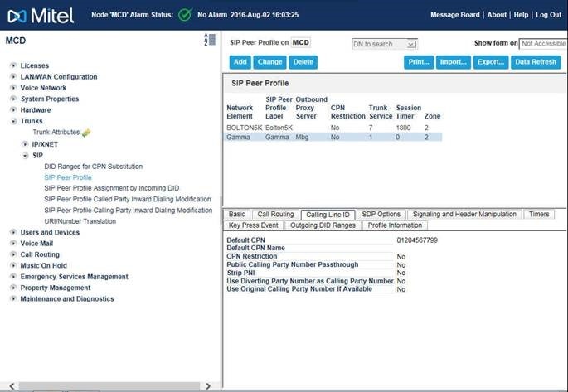Image resolution: width=568 pixels, height=392 pixels.
Task: Open the About link
Action: click(x=497, y=15)
